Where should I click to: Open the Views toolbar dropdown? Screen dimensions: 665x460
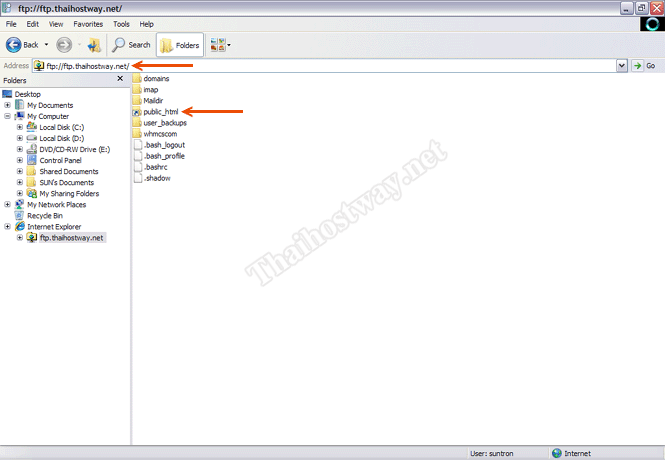pyautogui.click(x=221, y=45)
